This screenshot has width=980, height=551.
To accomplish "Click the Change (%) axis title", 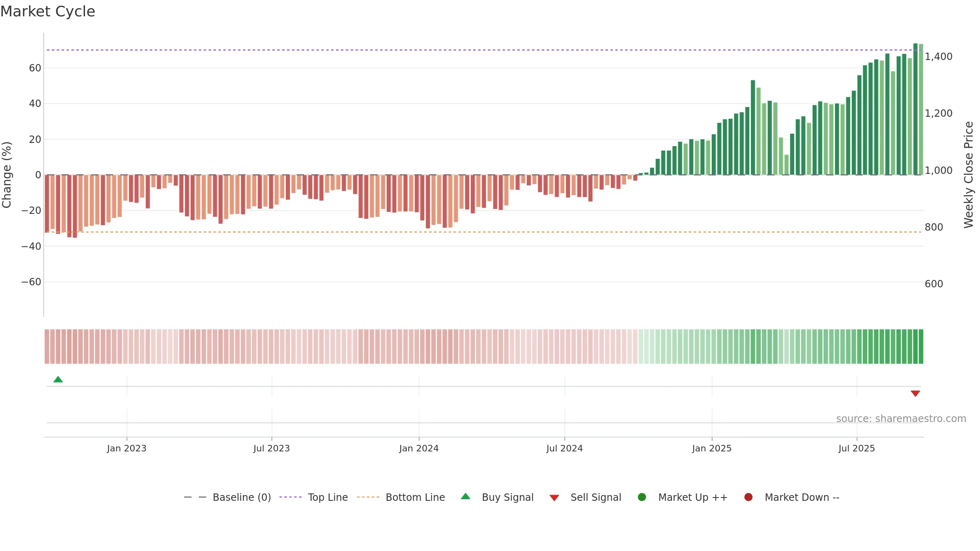I will pos(7,175).
